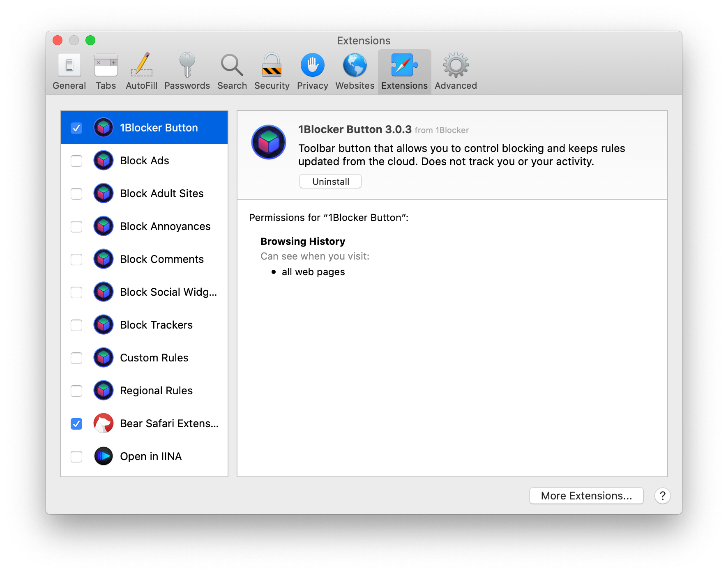Disable the Bear Safari Extension checkbox
The image size is (728, 575).
(76, 423)
